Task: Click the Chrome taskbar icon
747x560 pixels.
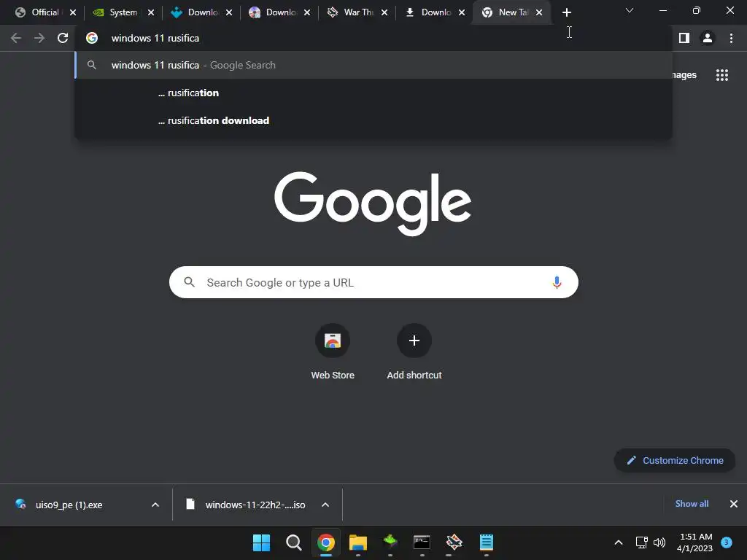Action: 326,542
